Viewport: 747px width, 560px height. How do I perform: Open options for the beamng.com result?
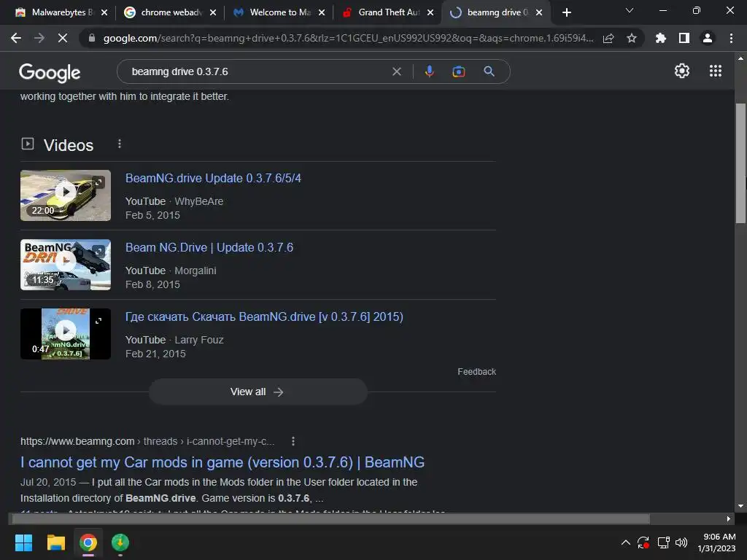[293, 441]
